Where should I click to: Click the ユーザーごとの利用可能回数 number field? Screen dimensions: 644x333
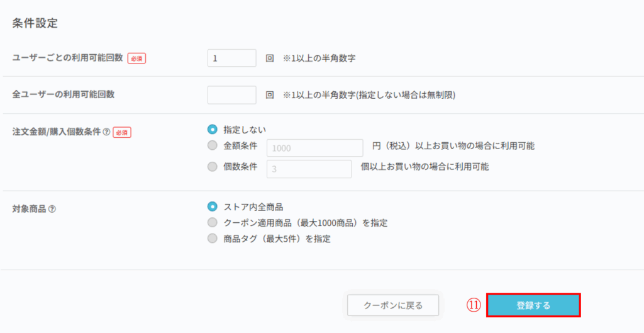coord(231,58)
